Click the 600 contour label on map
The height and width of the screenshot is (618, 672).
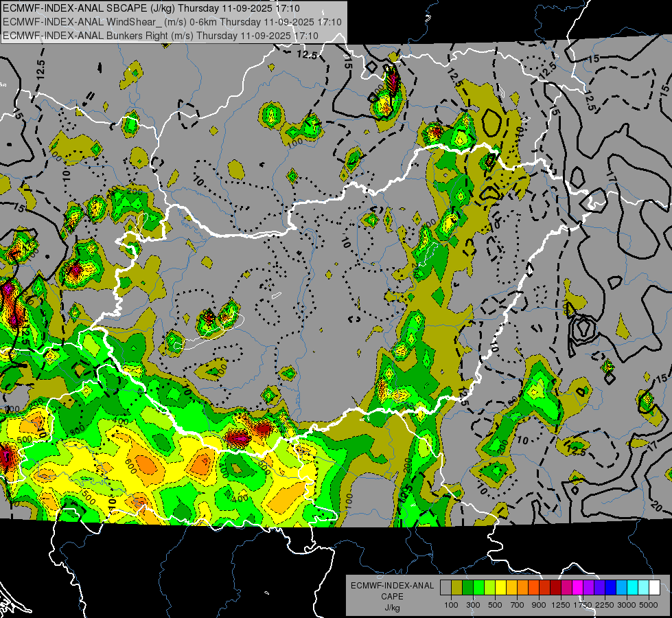130,467
